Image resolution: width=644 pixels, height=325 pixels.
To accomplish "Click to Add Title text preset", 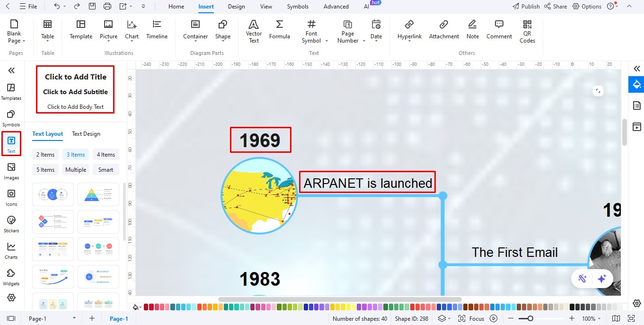I will coord(76,77).
